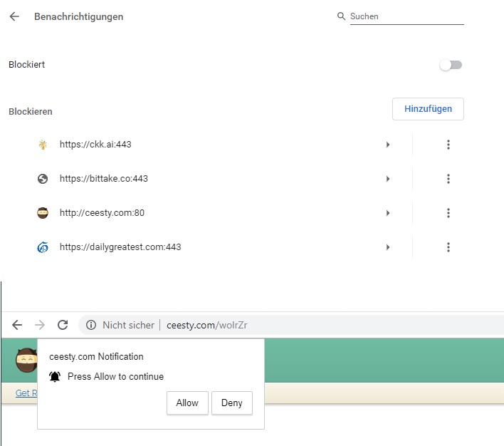Viewport: 504px width, 446px height.
Task: Expand details for https://bittake.co:443
Action: [388, 179]
